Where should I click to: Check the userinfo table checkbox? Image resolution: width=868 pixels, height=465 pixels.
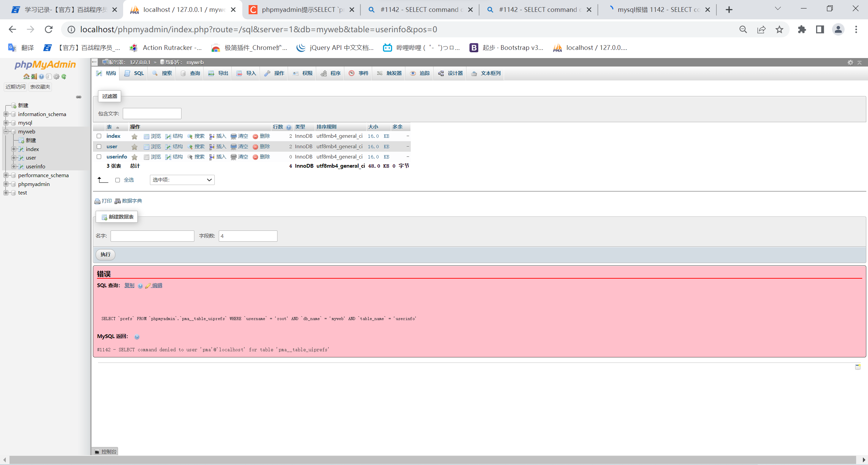(x=99, y=157)
